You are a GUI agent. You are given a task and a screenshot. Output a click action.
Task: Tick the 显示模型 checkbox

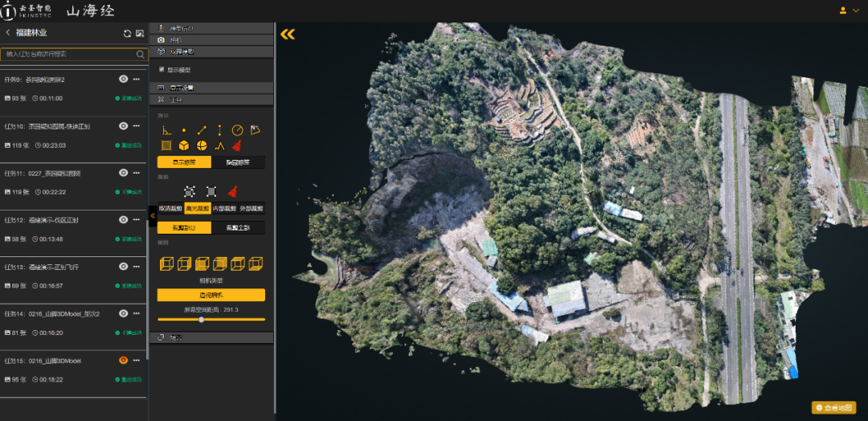coord(162,70)
